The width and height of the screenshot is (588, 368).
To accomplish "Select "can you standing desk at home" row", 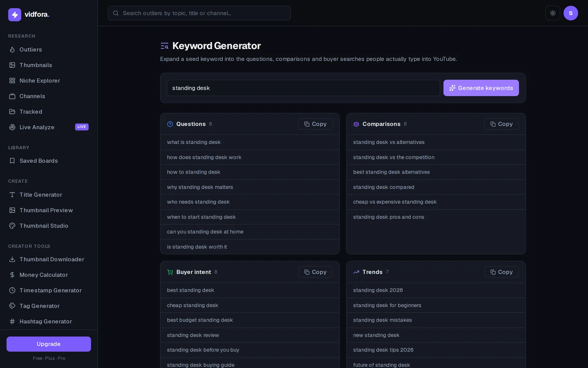I will click(x=250, y=232).
